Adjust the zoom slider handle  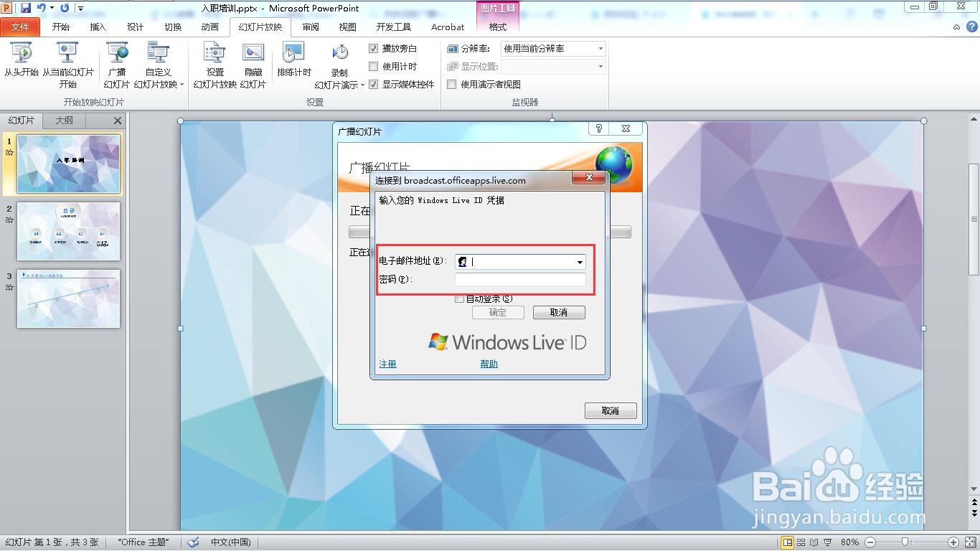pos(905,542)
